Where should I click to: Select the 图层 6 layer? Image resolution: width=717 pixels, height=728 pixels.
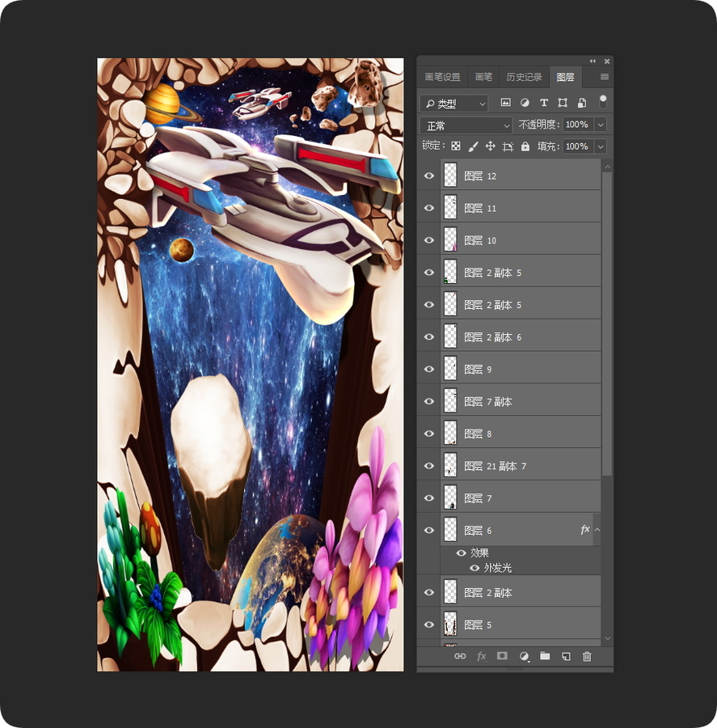pos(521,530)
